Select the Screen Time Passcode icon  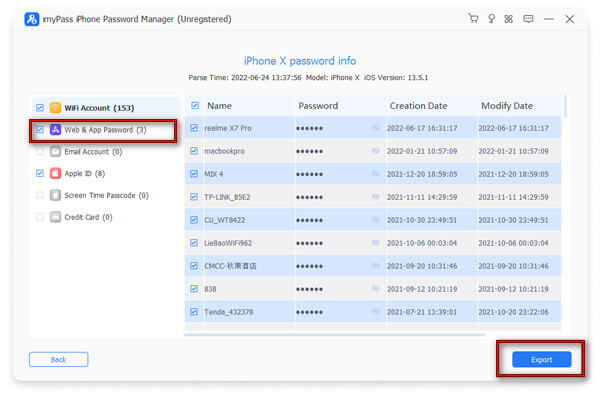click(55, 195)
